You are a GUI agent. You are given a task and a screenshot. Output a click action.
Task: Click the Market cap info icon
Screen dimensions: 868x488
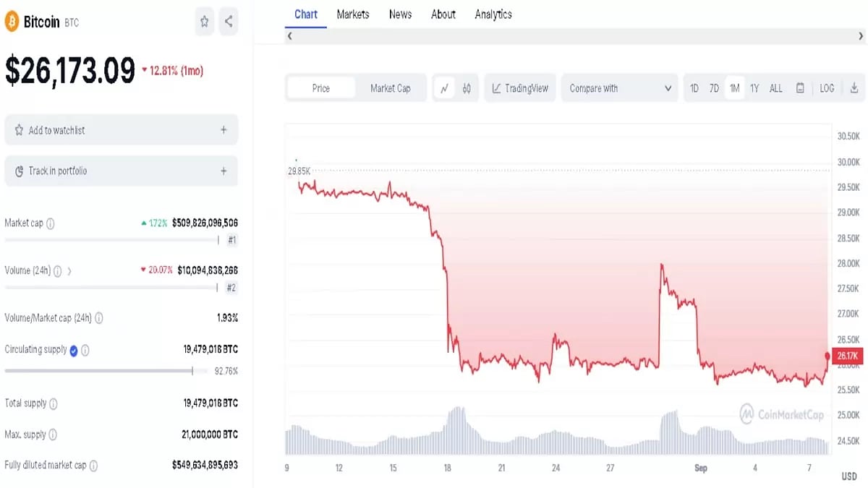[x=51, y=223]
